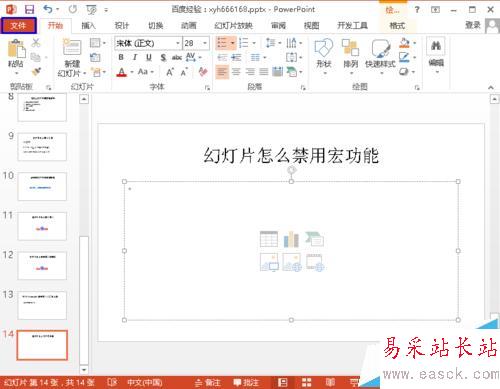Click the Cut scissors icon
Screen dimensions: 500x389
[36, 42]
